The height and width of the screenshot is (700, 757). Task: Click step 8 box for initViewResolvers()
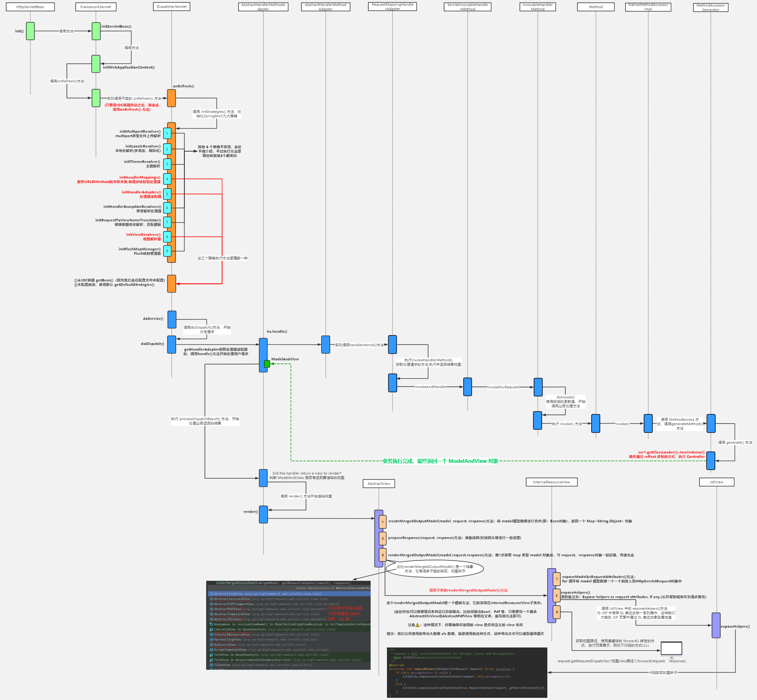tap(167, 237)
